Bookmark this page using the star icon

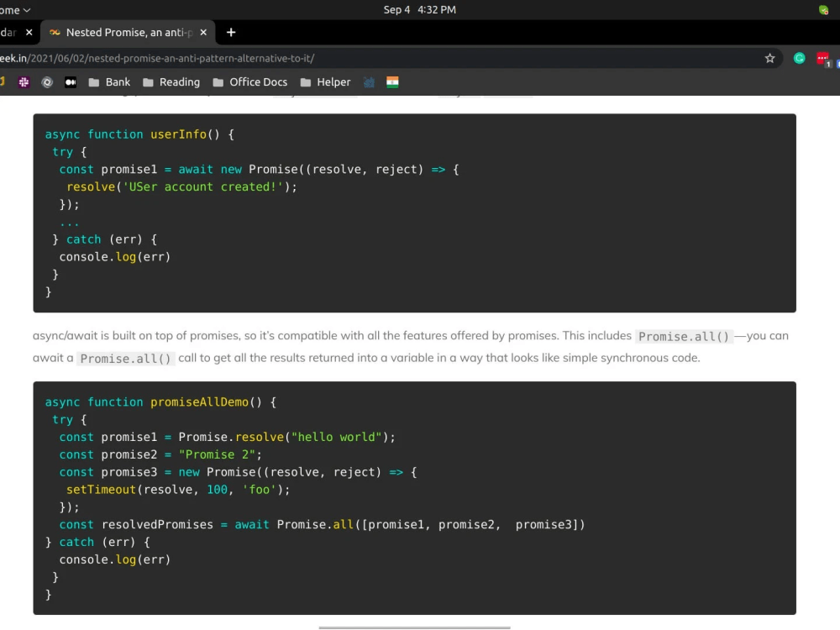(769, 59)
